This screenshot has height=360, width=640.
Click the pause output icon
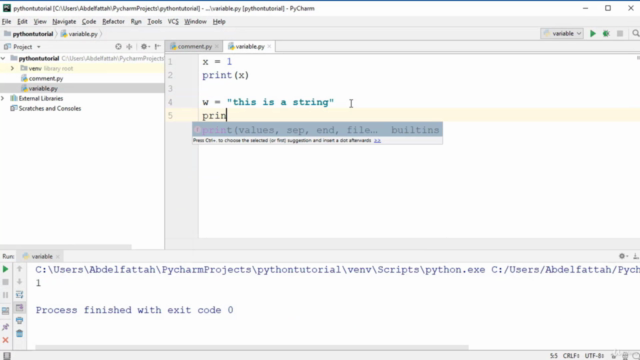5,295
